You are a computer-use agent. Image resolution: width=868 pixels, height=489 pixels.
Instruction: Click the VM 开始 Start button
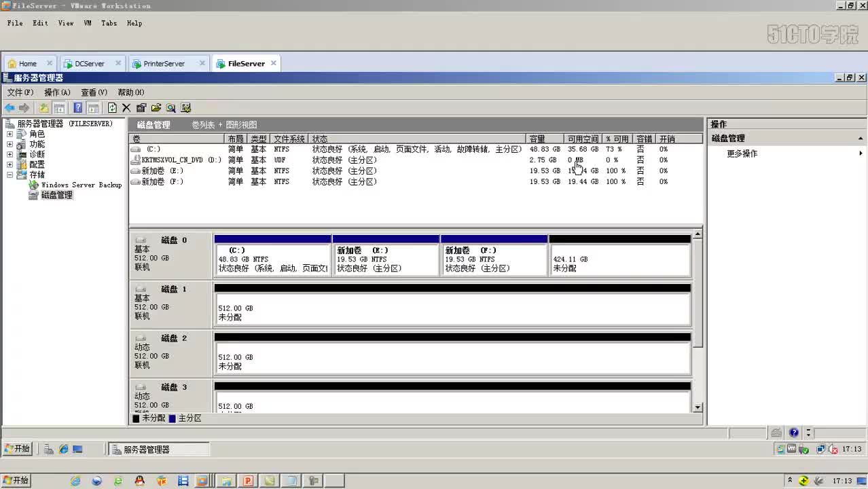click(18, 449)
